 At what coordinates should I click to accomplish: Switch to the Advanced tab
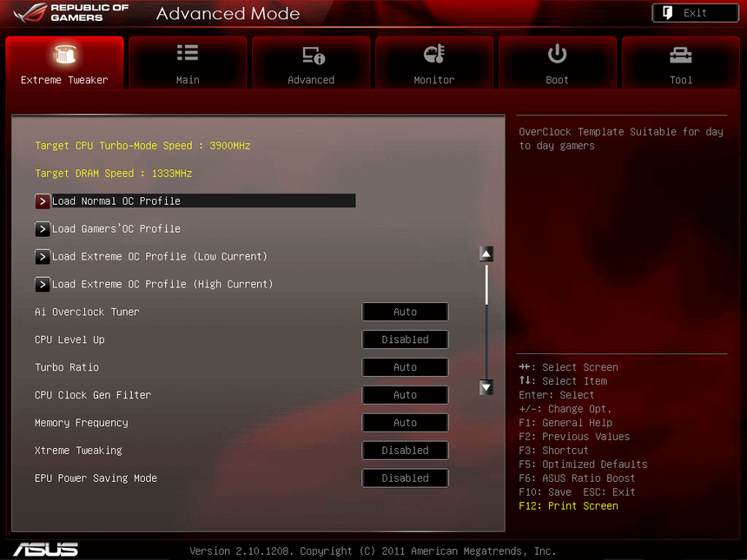pyautogui.click(x=311, y=63)
